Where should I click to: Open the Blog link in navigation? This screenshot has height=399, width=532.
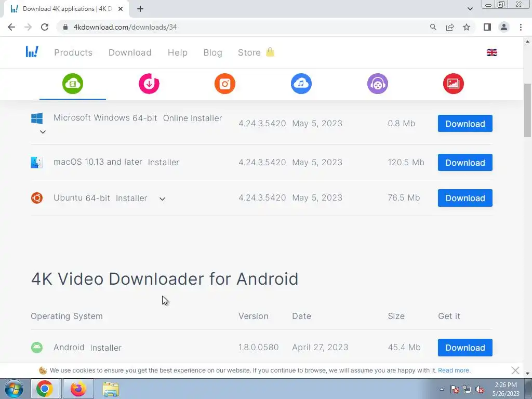[x=212, y=52]
